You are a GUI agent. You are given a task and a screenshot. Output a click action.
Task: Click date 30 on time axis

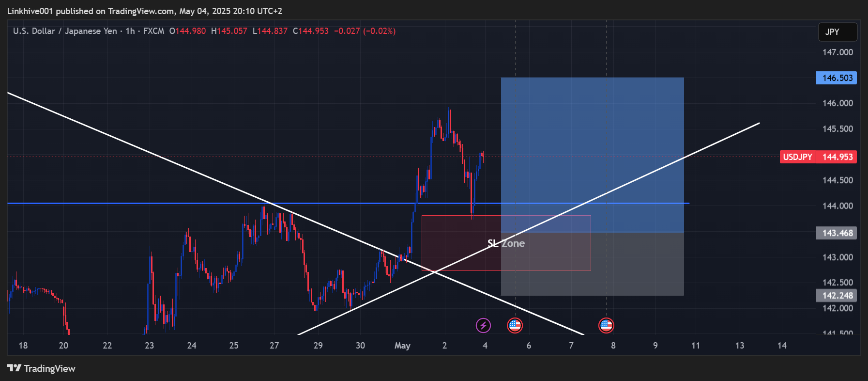[x=360, y=346]
